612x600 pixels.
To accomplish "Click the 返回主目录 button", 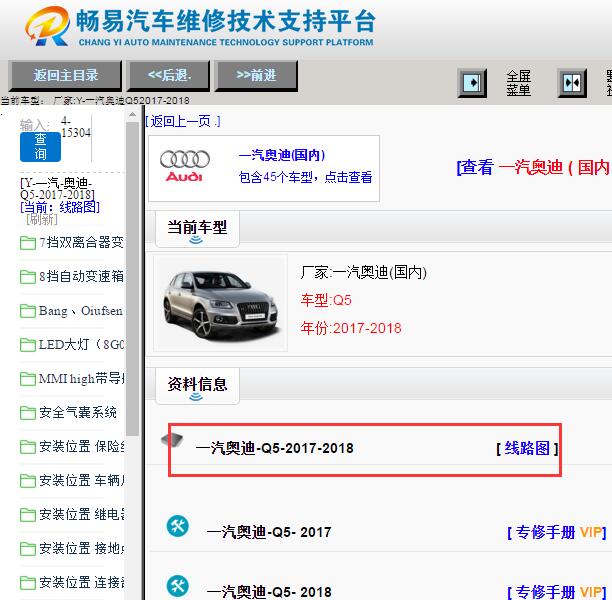I will point(65,75).
